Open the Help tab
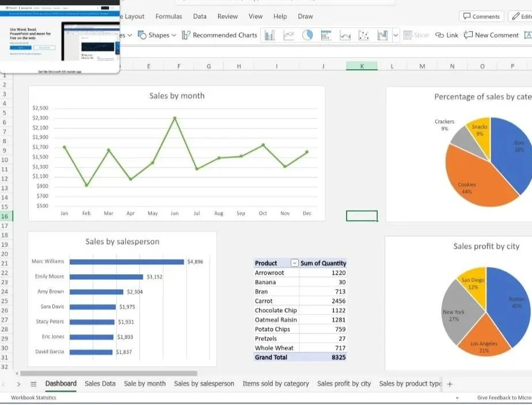The height and width of the screenshot is (405, 532). pyautogui.click(x=280, y=16)
